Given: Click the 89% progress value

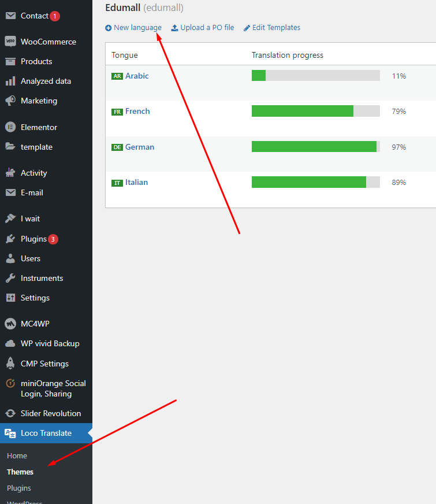Looking at the screenshot, I should click(399, 183).
